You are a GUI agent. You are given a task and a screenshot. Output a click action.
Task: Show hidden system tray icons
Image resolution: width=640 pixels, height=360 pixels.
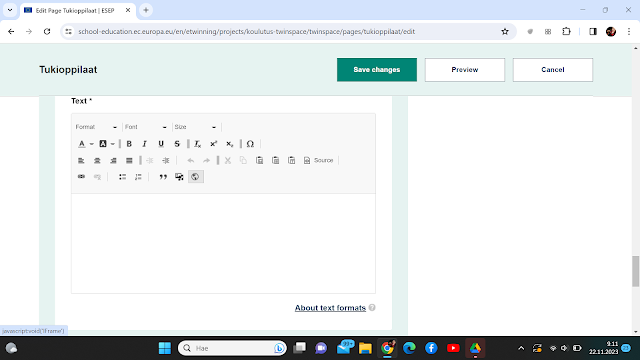(521, 348)
